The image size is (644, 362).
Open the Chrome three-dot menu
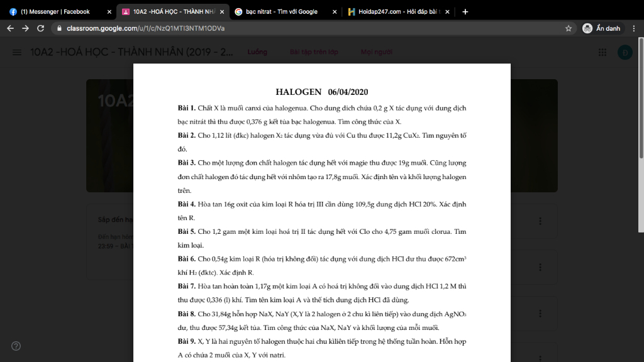tap(634, 28)
